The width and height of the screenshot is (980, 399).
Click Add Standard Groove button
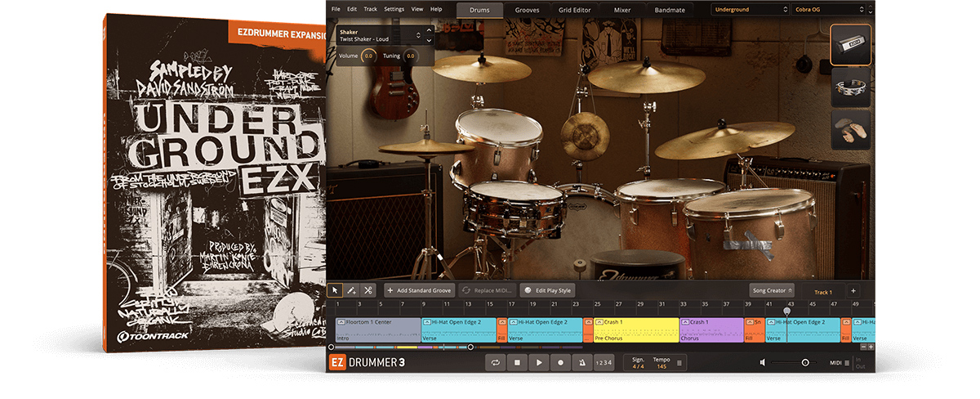419,290
